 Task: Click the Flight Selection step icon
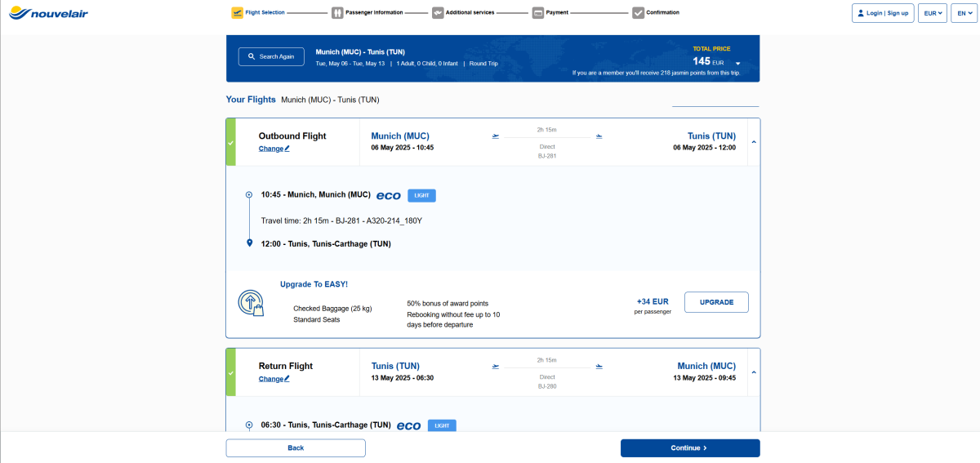point(238,13)
